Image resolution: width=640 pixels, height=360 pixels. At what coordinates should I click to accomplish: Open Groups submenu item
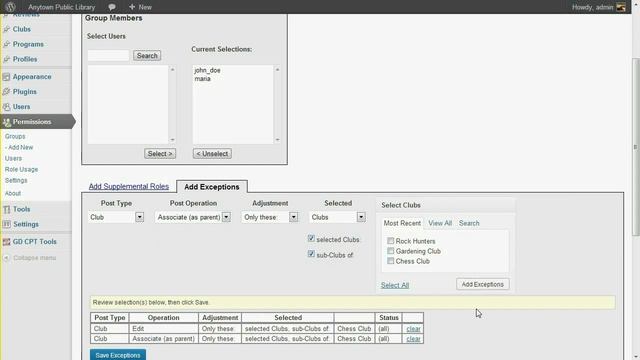point(15,136)
